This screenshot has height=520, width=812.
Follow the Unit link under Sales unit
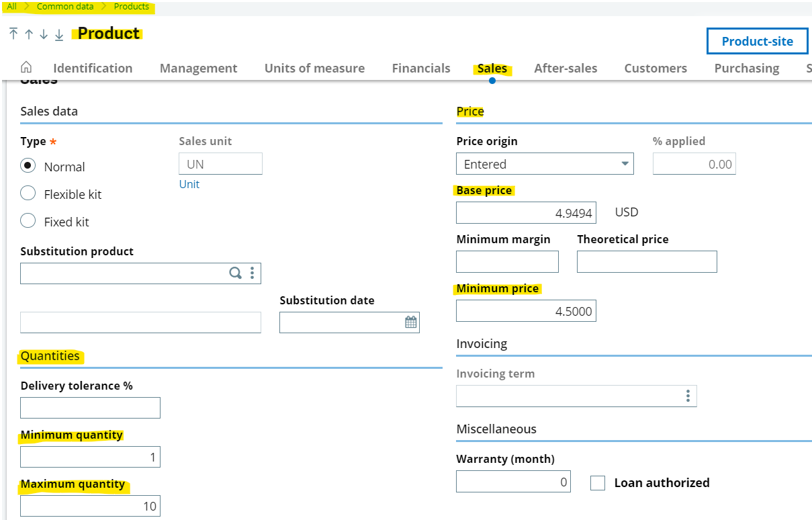click(189, 184)
